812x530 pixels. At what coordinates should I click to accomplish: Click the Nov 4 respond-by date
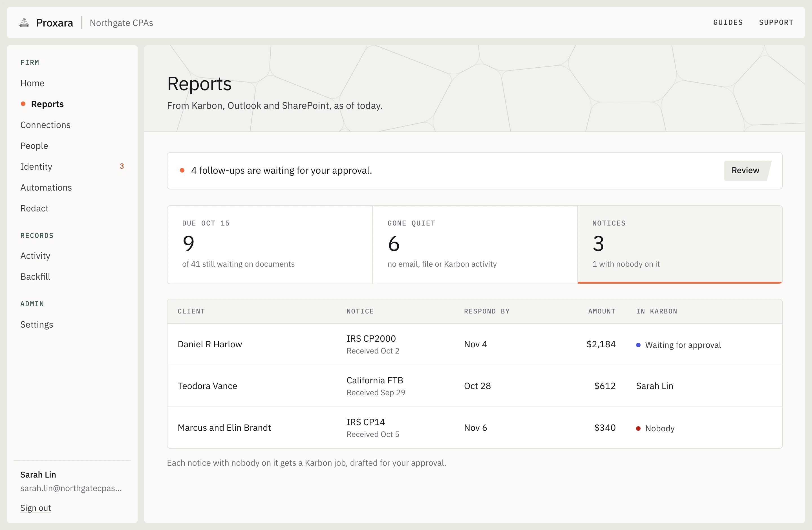click(475, 344)
